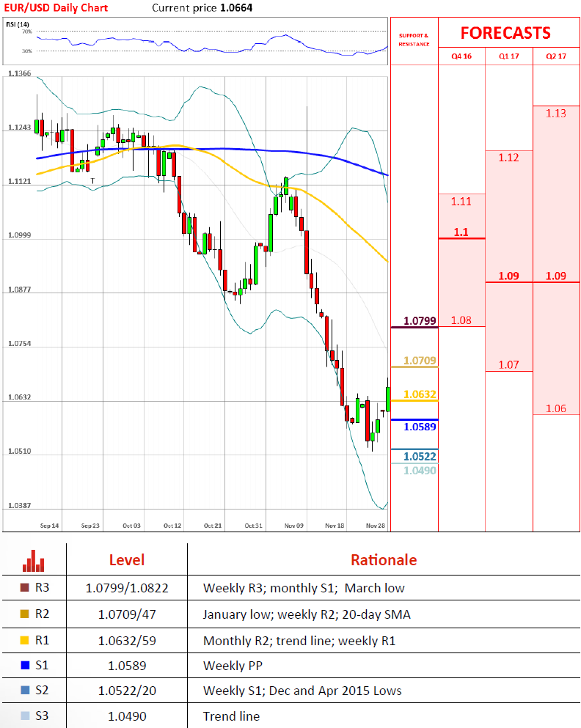581x728 pixels.
Task: Select the Q2 17 forecast column header
Action: tap(556, 56)
